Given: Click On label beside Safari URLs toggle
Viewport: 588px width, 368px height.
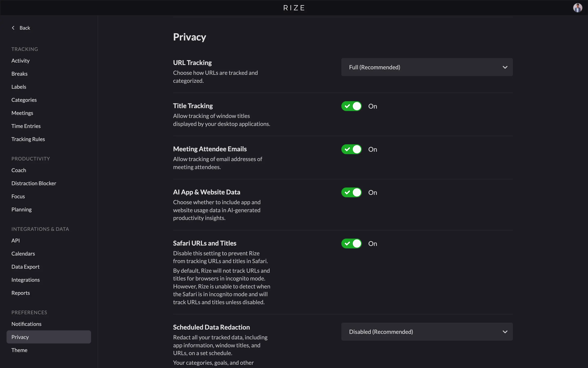Looking at the screenshot, I should tap(372, 243).
